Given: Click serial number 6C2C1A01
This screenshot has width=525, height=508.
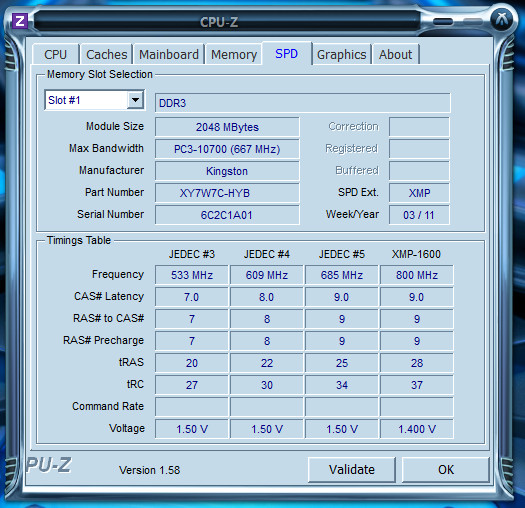Looking at the screenshot, I should [227, 215].
